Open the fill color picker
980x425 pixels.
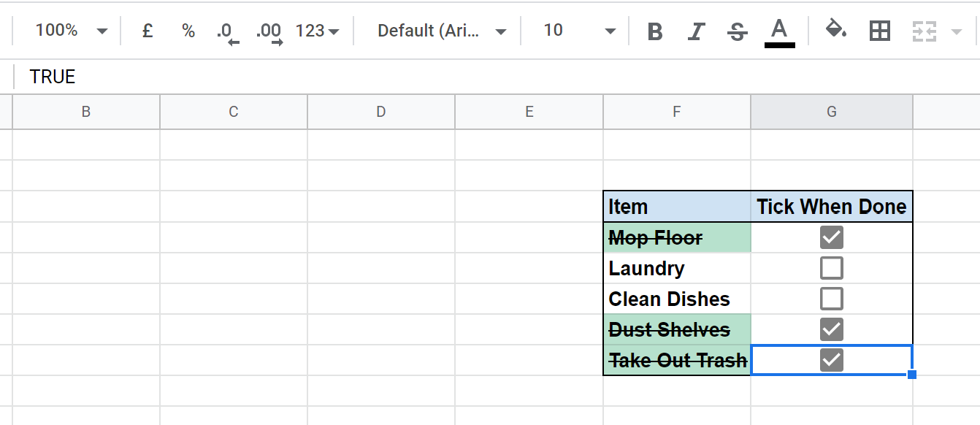coord(836,31)
